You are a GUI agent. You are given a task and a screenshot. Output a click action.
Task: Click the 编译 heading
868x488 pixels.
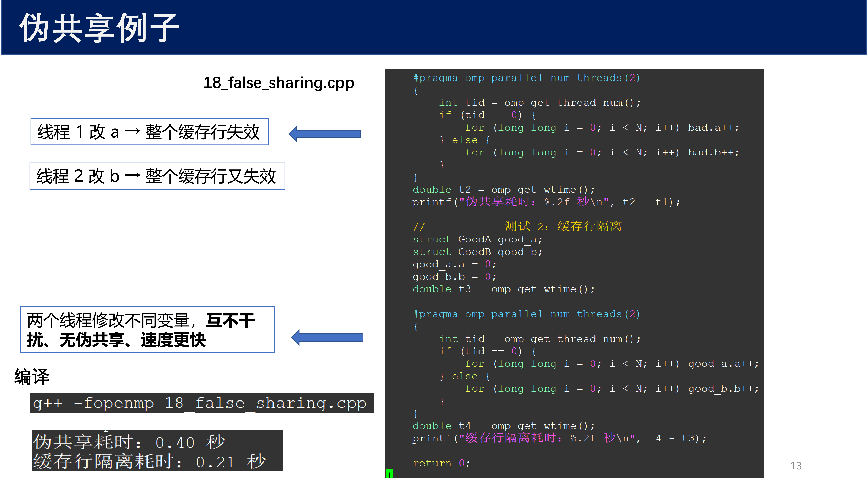[x=32, y=377]
